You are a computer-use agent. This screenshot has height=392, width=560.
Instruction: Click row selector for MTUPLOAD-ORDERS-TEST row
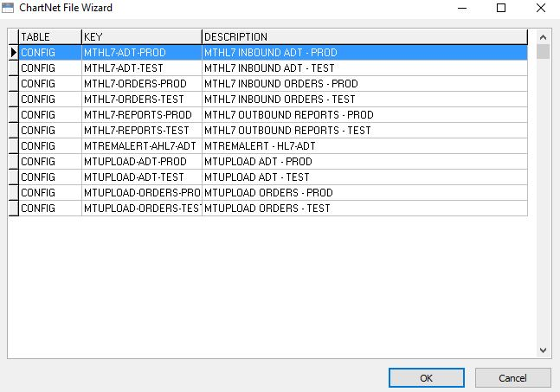pyautogui.click(x=14, y=209)
